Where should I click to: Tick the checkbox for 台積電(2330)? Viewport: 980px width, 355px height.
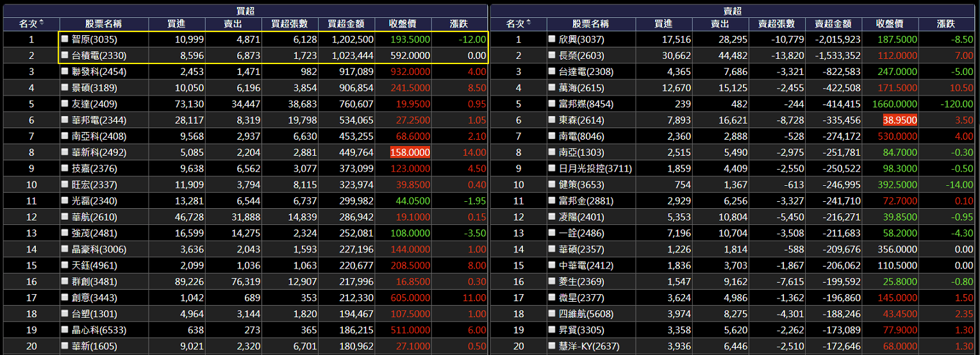[65, 55]
